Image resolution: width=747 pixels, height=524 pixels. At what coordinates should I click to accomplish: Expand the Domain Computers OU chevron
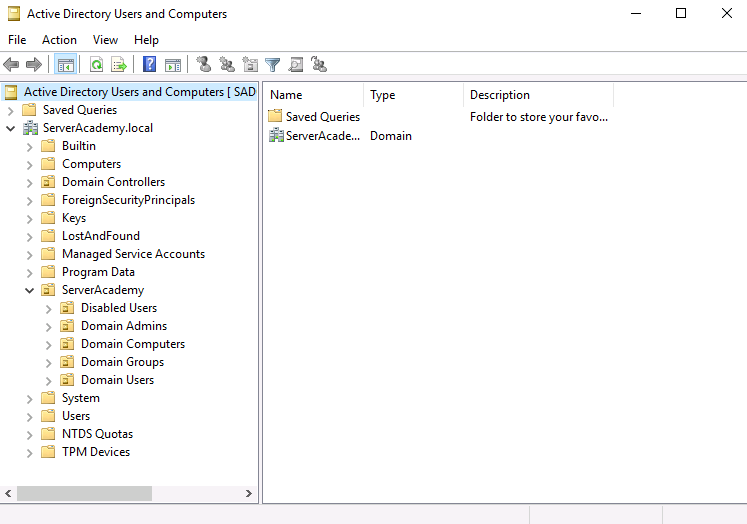[49, 345]
